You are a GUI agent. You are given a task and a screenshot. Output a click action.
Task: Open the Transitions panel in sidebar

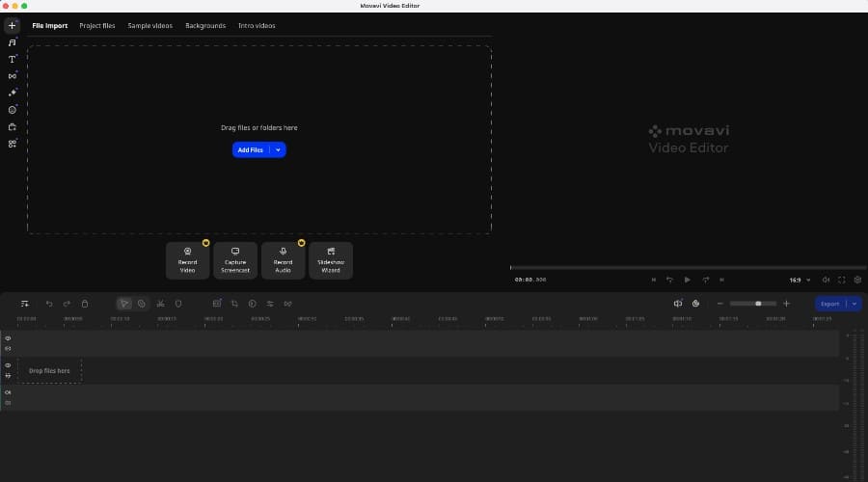point(12,76)
